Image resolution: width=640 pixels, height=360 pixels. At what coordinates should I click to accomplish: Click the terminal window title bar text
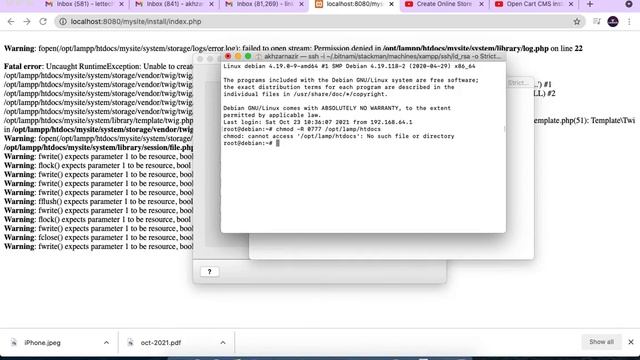click(382, 56)
